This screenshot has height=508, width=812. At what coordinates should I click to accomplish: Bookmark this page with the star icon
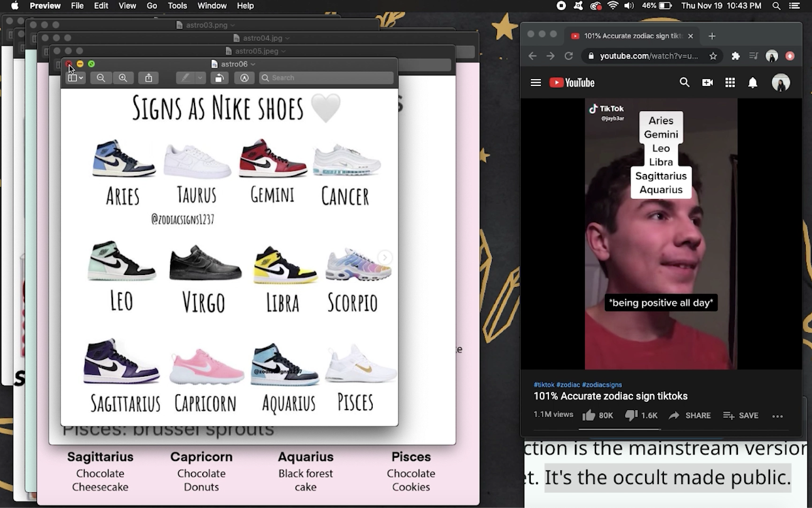pyautogui.click(x=713, y=56)
